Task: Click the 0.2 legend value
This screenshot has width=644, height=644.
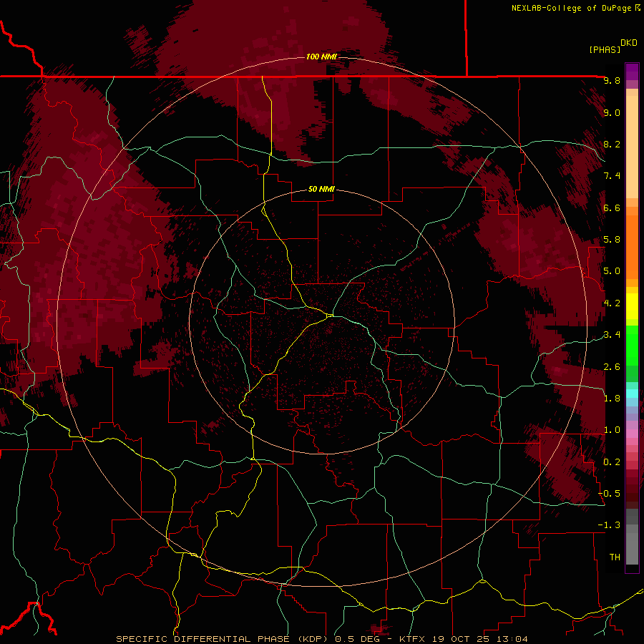Action: (612, 462)
